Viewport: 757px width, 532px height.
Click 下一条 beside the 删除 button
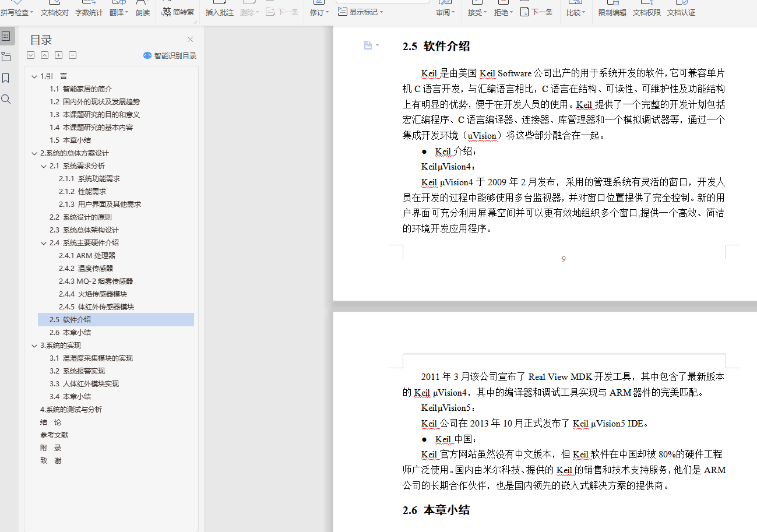point(282,12)
